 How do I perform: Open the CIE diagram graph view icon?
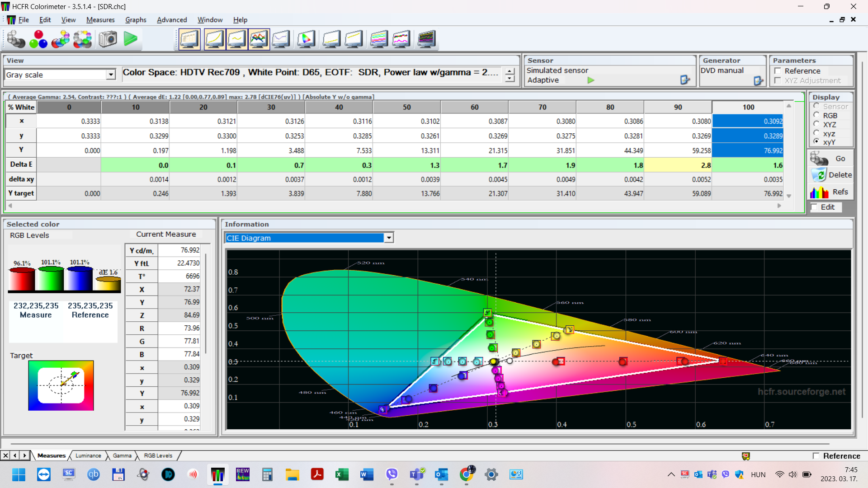306,39
